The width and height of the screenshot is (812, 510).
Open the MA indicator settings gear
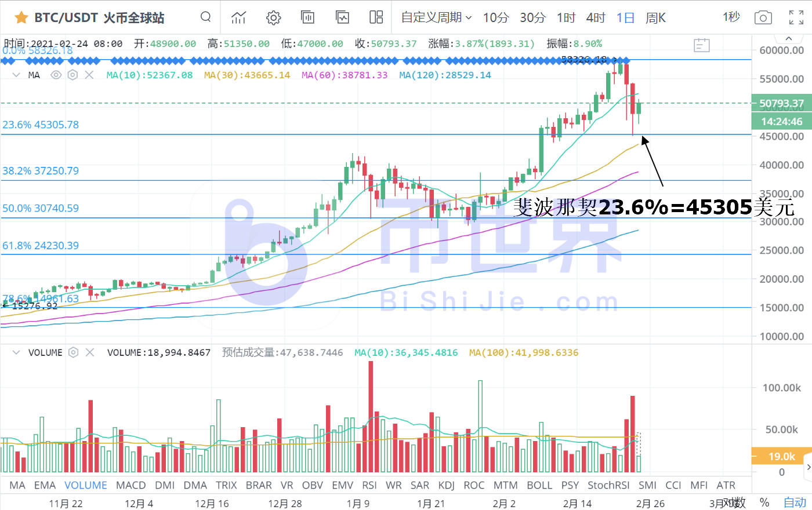point(73,75)
